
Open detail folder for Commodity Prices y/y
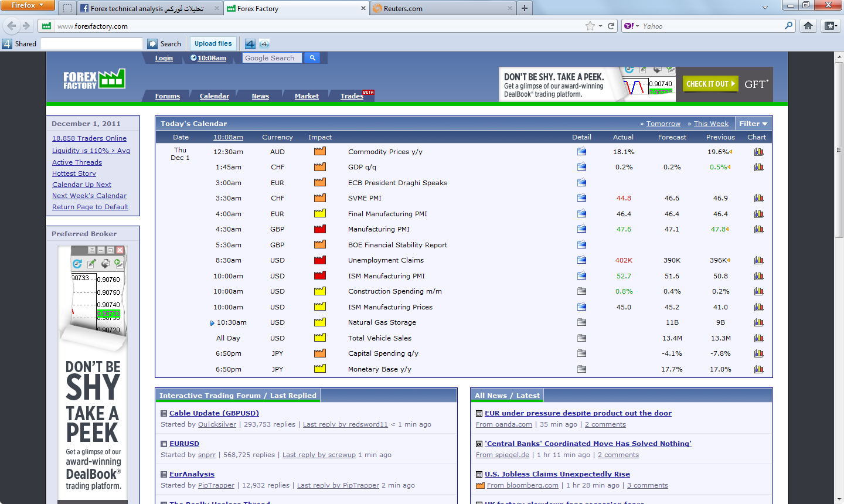pos(581,151)
